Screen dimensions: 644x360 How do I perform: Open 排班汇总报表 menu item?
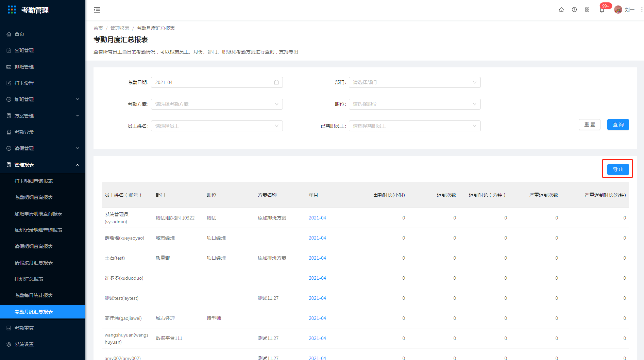coord(43,279)
